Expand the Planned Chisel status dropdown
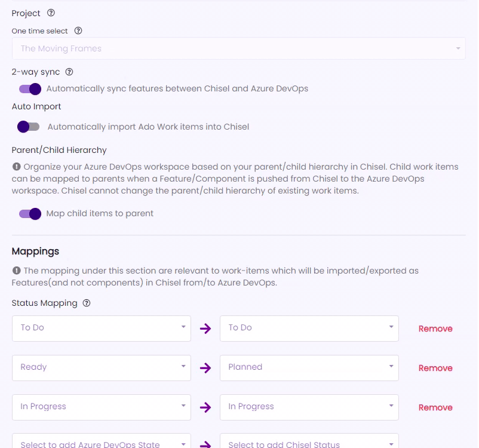This screenshot has width=479, height=448. 309,368
